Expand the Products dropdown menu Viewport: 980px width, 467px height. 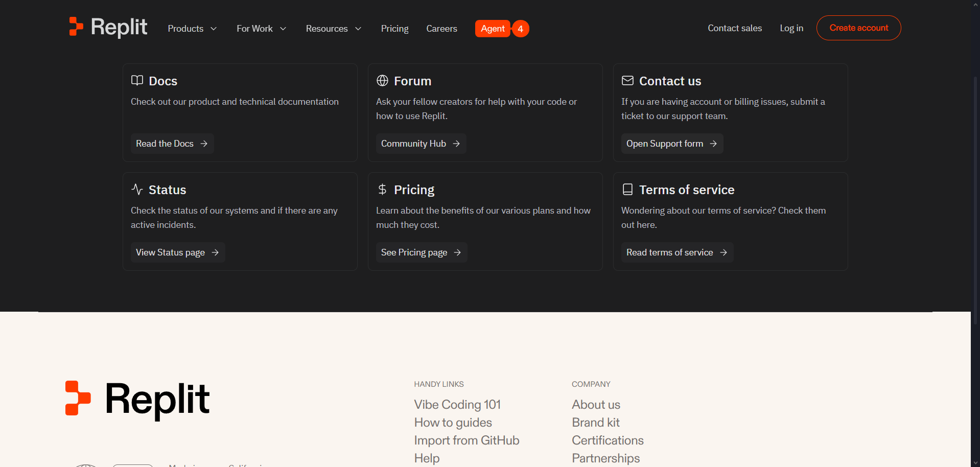click(192, 29)
